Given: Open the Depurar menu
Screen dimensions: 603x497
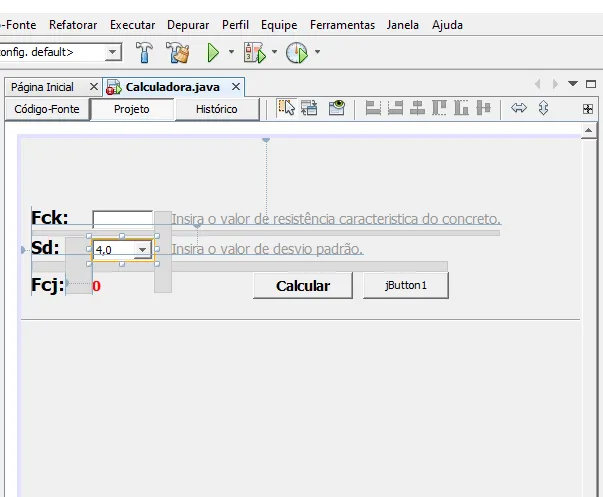Looking at the screenshot, I should click(188, 25).
